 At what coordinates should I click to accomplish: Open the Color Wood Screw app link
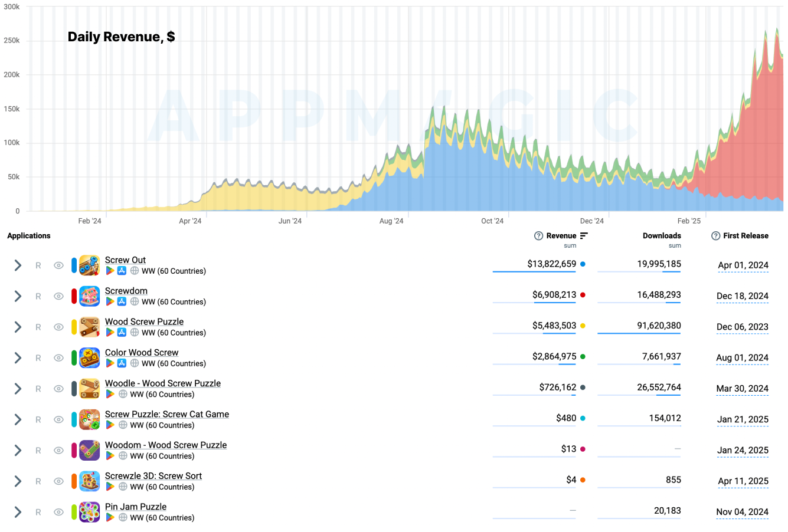point(142,353)
